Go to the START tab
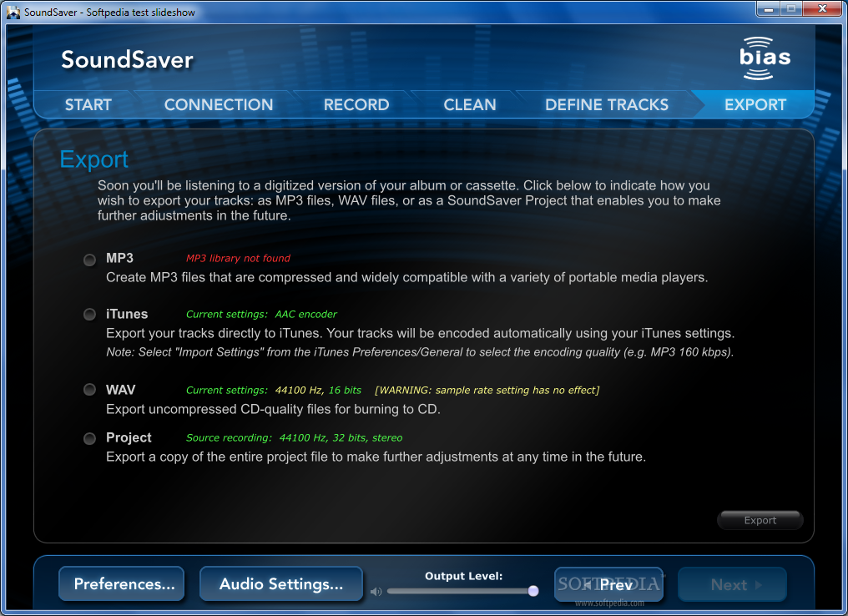 [88, 104]
